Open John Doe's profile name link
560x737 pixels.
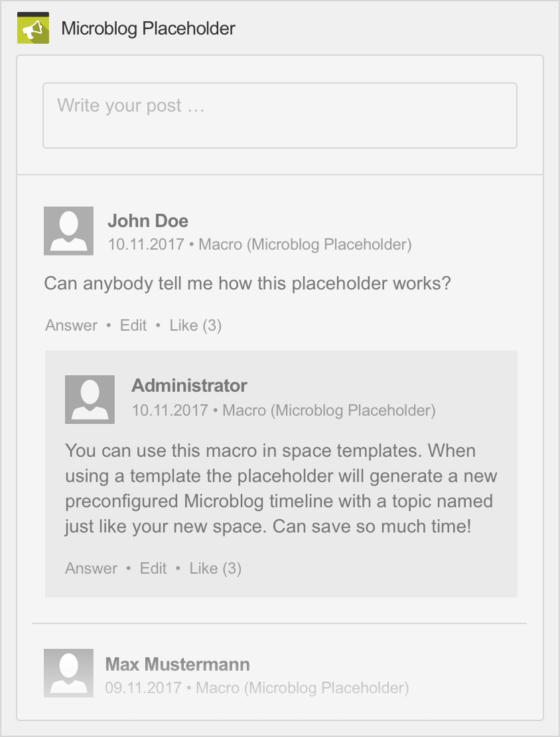click(148, 221)
